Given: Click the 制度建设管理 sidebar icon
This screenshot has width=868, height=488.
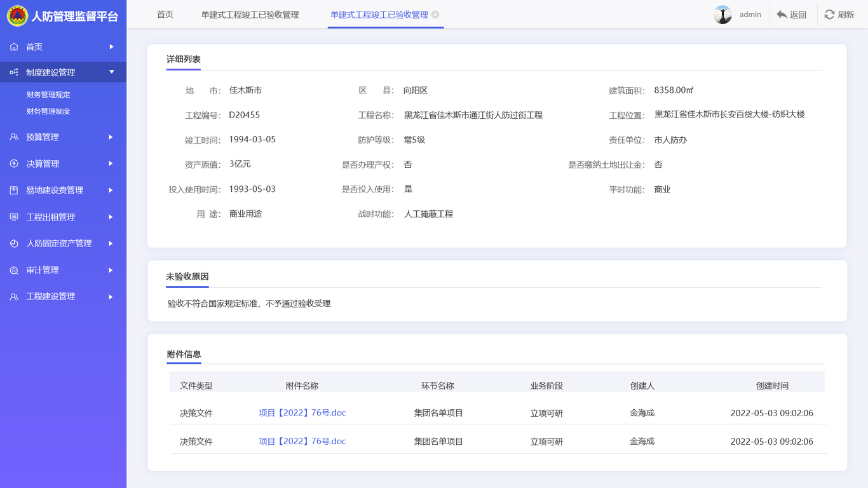Looking at the screenshot, I should coord(14,72).
